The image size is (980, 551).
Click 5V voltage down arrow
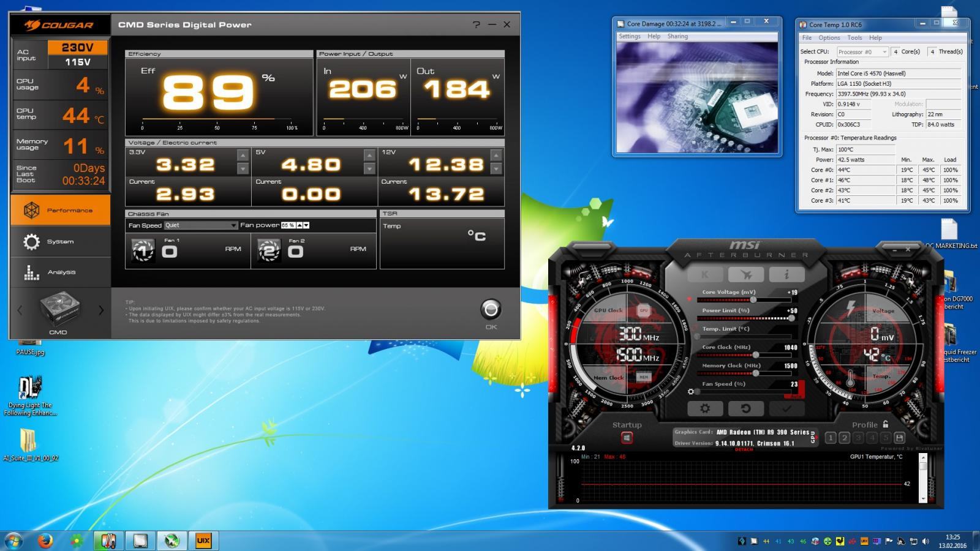click(369, 168)
